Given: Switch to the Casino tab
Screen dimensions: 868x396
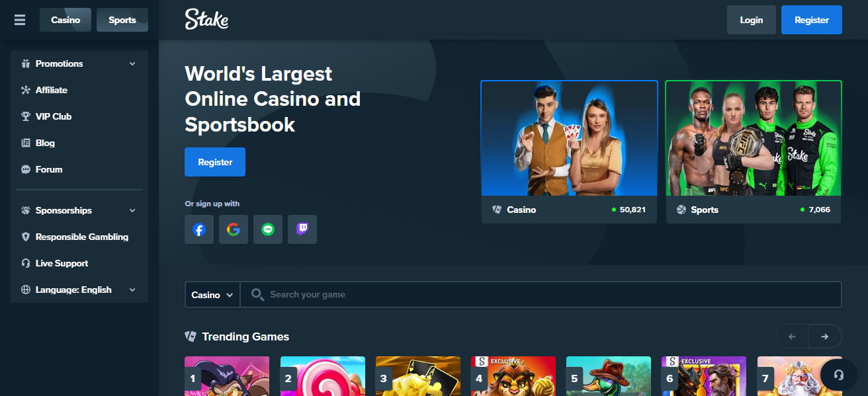Looking at the screenshot, I should click(65, 20).
